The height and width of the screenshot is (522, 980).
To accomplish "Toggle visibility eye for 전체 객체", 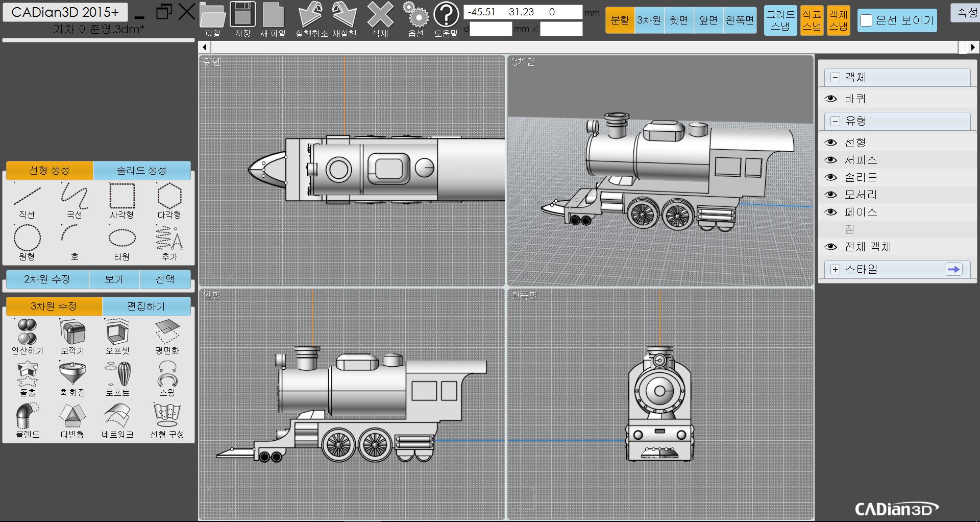I will pyautogui.click(x=831, y=247).
